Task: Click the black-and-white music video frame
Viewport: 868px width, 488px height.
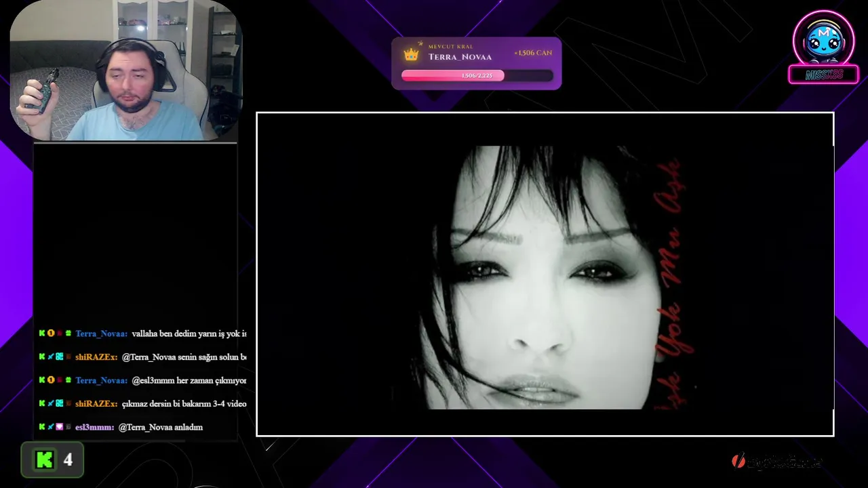Action: (x=545, y=274)
